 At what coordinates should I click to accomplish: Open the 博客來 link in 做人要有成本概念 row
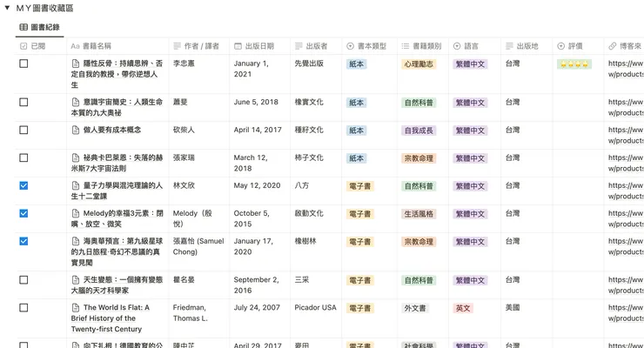626,136
